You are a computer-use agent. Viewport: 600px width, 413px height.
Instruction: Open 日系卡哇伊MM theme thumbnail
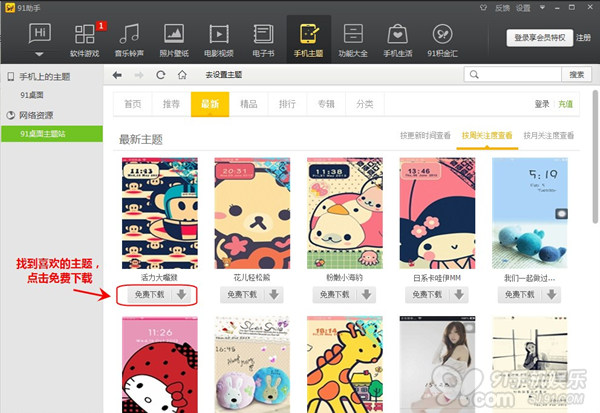point(437,213)
